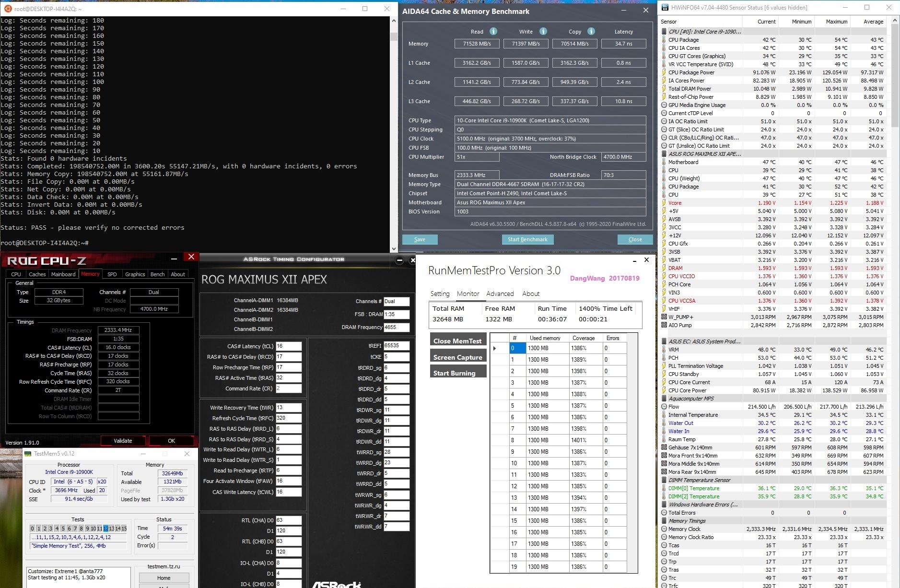Click the info icon next to Write column

(x=543, y=31)
